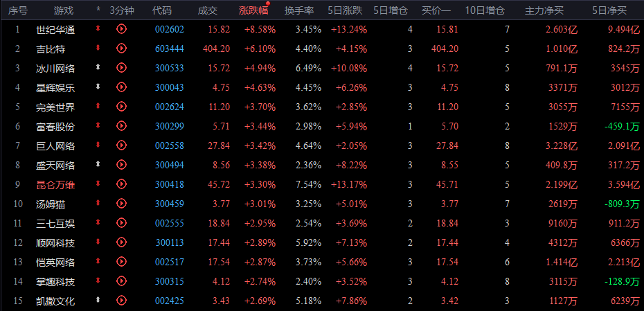Open 3-minute chart icon for 汤姆猫
The image size is (644, 311).
click(121, 204)
